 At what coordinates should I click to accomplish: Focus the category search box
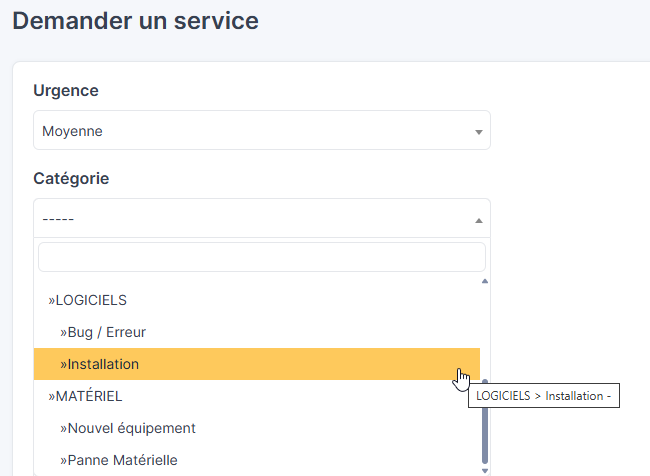click(x=261, y=257)
